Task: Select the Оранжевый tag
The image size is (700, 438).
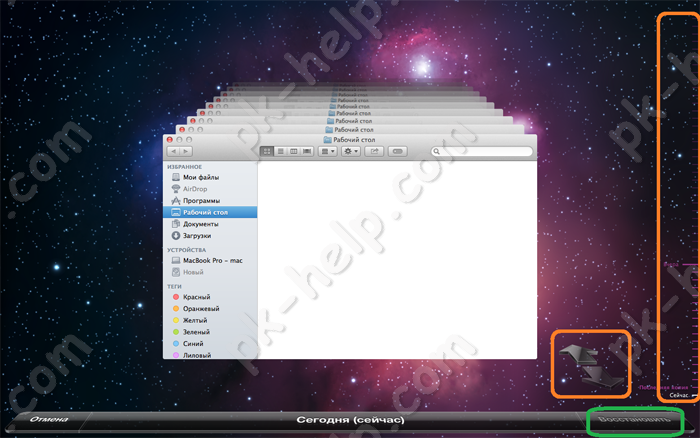Action: [x=210, y=309]
